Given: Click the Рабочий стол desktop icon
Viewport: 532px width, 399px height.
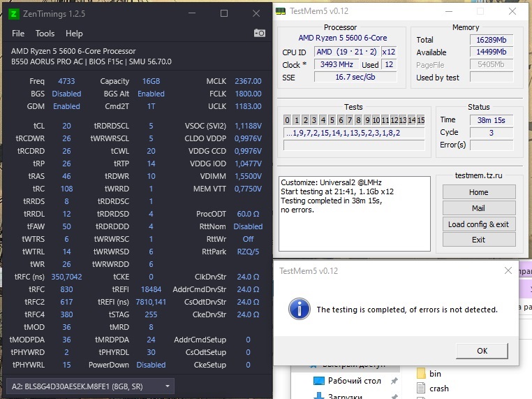Looking at the screenshot, I should coord(318,381).
